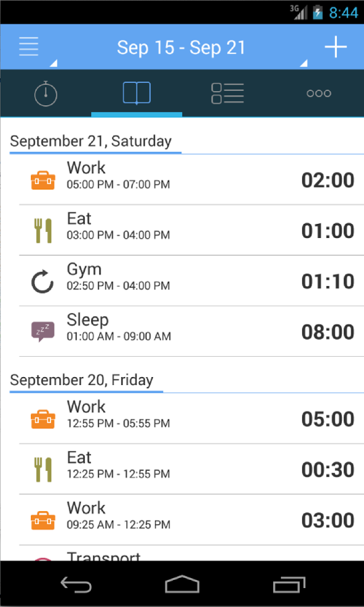Click the fork and knife icon for Saturday Eat
Viewport: 364px width, 607px height.
[x=43, y=231]
